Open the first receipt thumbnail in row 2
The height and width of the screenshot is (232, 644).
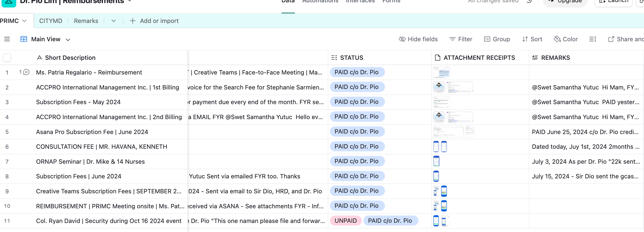tap(439, 87)
